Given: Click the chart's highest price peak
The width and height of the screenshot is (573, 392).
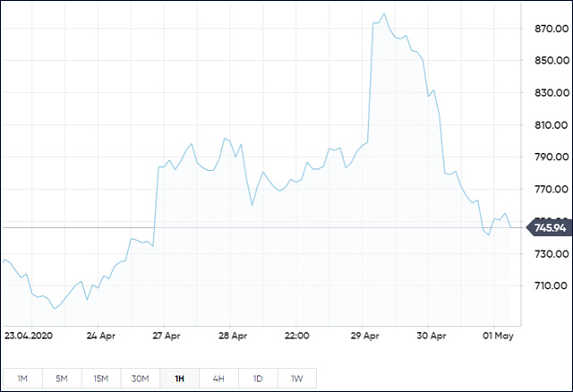Looking at the screenshot, I should (384, 14).
